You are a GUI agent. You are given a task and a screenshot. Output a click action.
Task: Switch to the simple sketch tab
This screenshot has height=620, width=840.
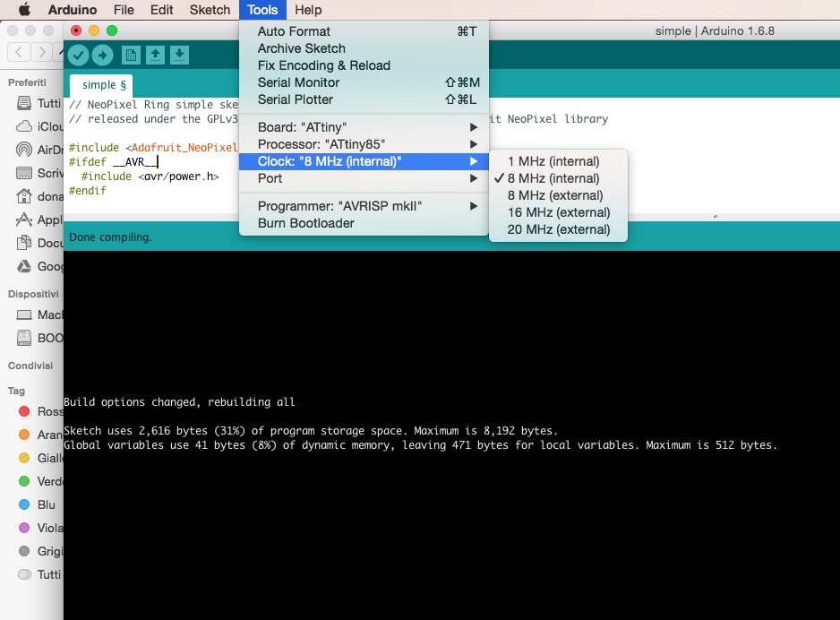101,85
